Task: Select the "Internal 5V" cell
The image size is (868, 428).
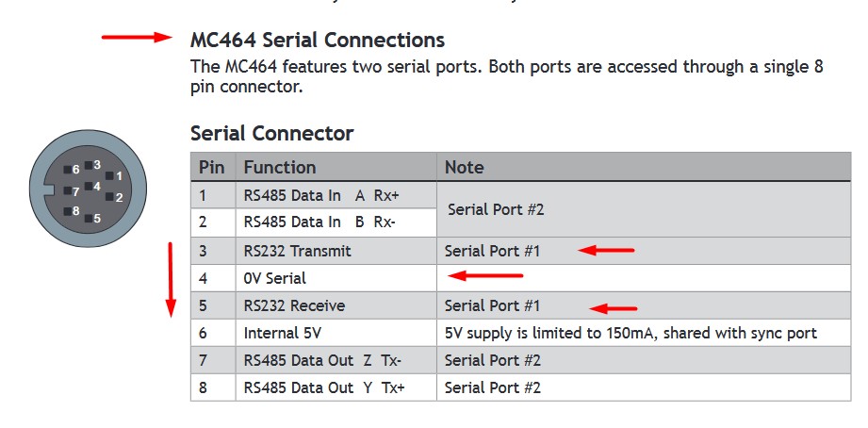Action: [283, 333]
